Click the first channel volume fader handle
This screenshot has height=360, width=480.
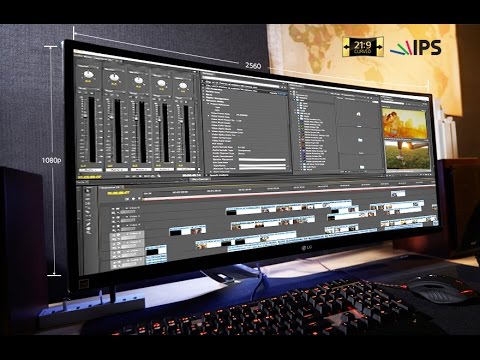coord(85,116)
